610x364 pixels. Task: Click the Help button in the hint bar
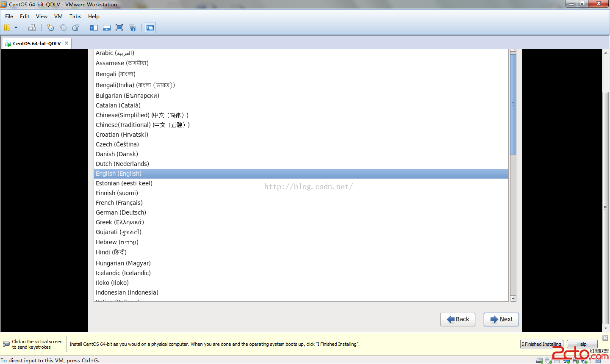pos(582,344)
